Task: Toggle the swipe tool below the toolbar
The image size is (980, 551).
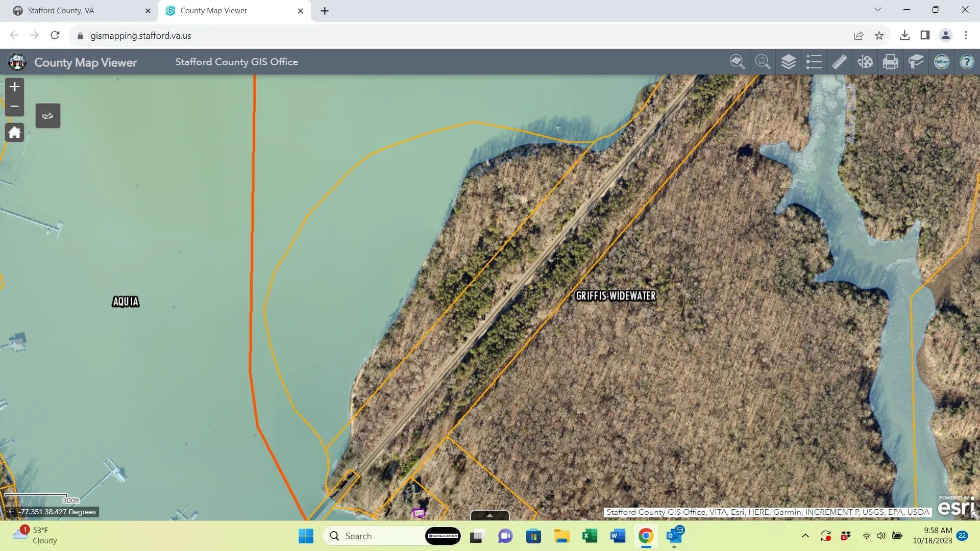Action: (x=47, y=116)
